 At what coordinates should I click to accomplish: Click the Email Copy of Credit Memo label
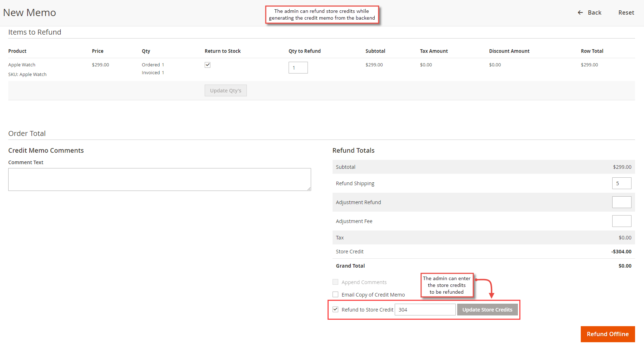(x=373, y=295)
